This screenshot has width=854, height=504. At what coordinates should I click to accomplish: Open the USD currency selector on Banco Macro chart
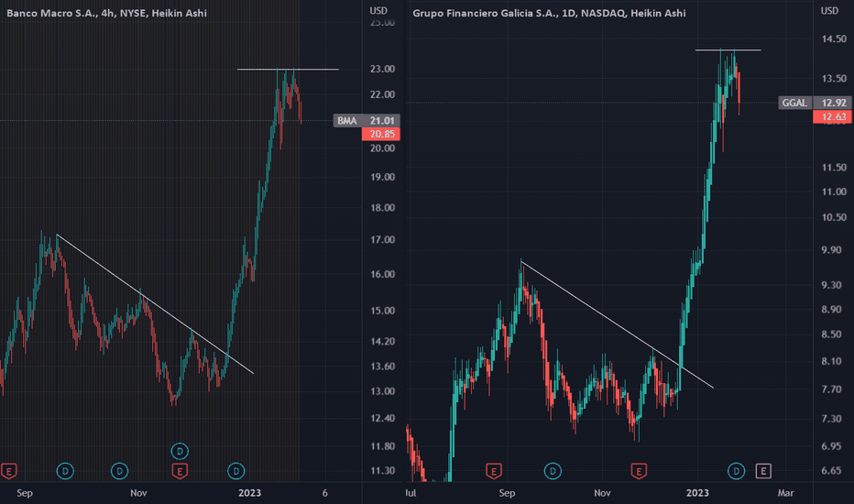coord(378,11)
